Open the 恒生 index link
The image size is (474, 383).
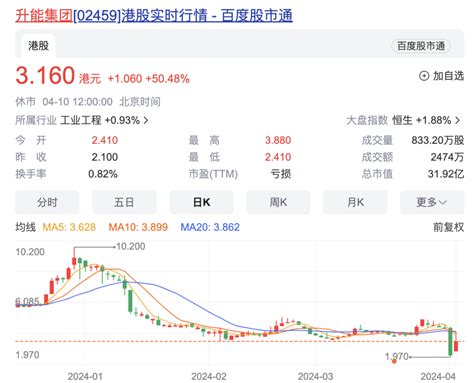tap(402, 120)
